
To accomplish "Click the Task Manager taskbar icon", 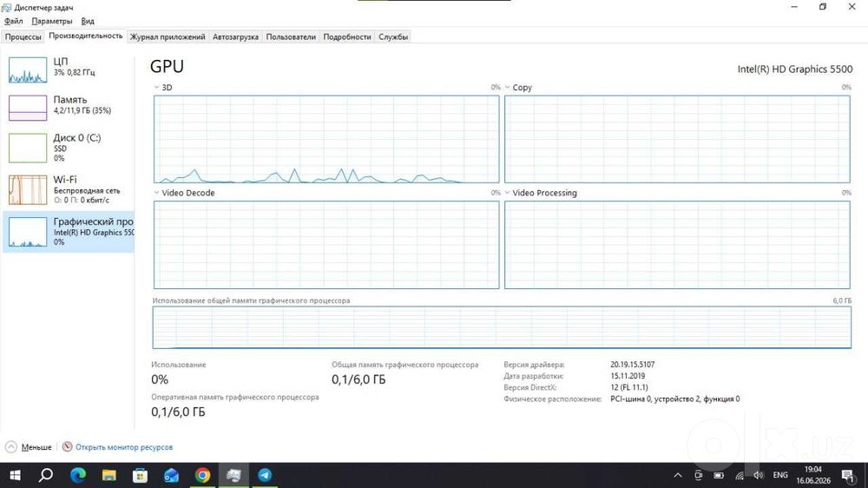I will pyautogui.click(x=233, y=475).
